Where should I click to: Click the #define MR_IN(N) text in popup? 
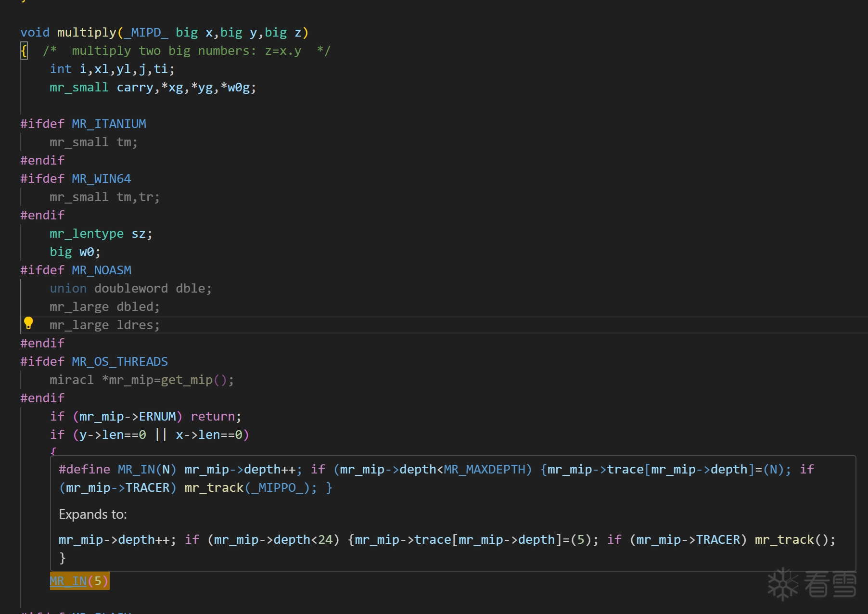pyautogui.click(x=117, y=469)
